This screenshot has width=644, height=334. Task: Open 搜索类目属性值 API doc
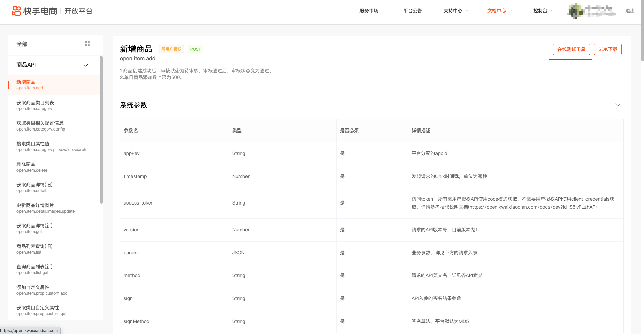[x=54, y=146]
